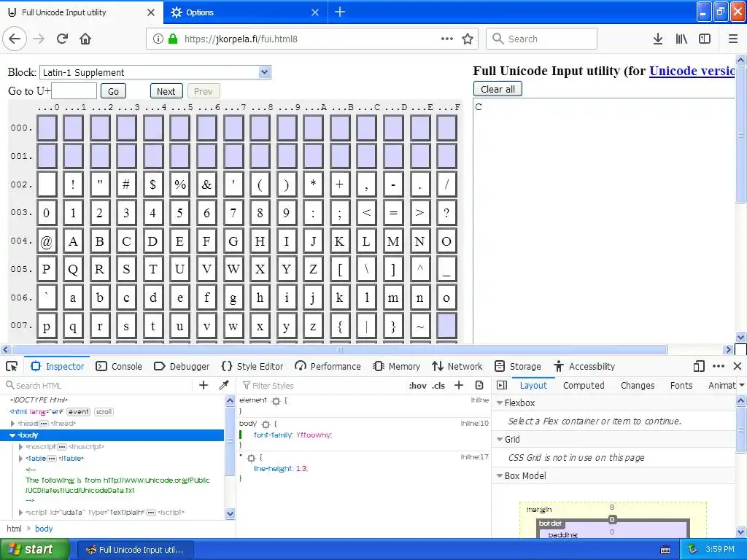Select the body breadcrumb
This screenshot has height=560, width=747.
coord(44,529)
